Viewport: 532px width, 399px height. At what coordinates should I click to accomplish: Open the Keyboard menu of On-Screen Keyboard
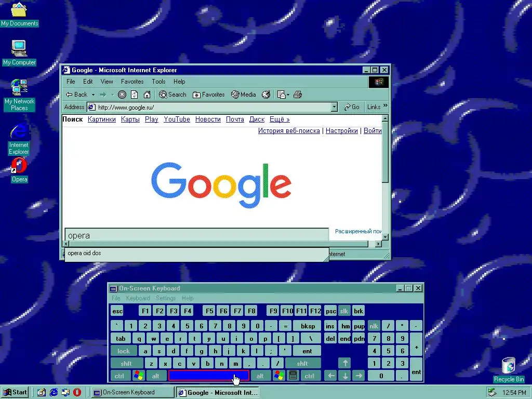click(x=138, y=298)
